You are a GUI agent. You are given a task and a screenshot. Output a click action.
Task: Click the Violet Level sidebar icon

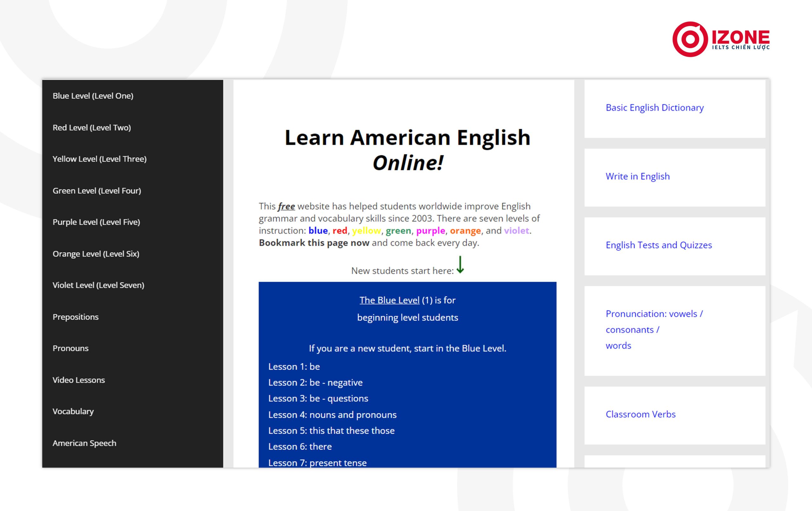(x=98, y=285)
